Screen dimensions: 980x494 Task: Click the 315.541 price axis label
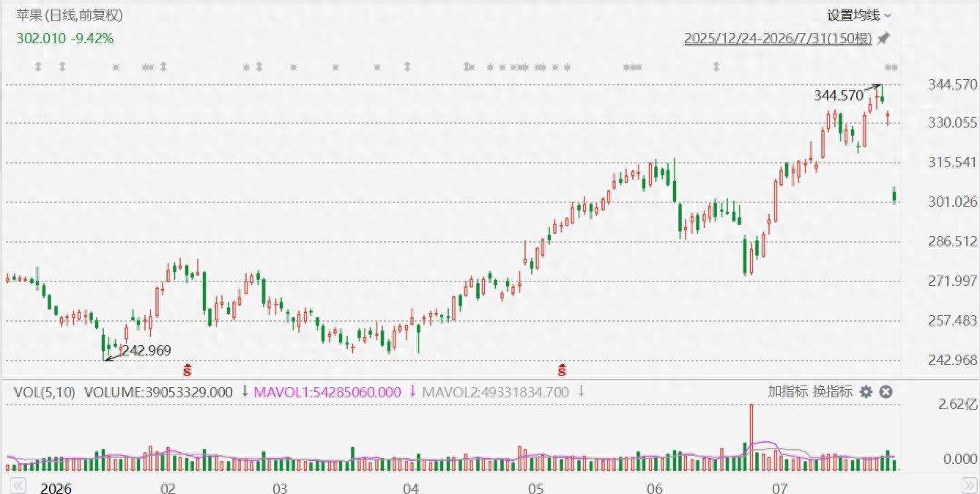952,162
